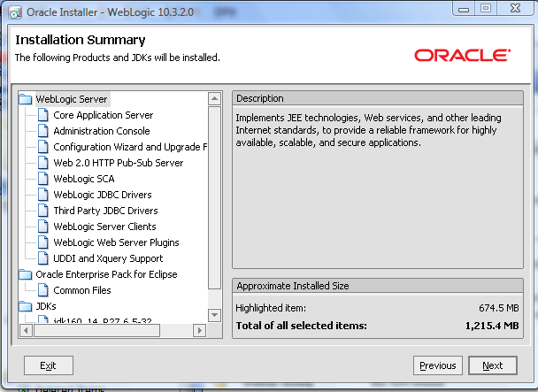
Task: Select UDDI and Xquery Support entry
Action: pos(108,258)
